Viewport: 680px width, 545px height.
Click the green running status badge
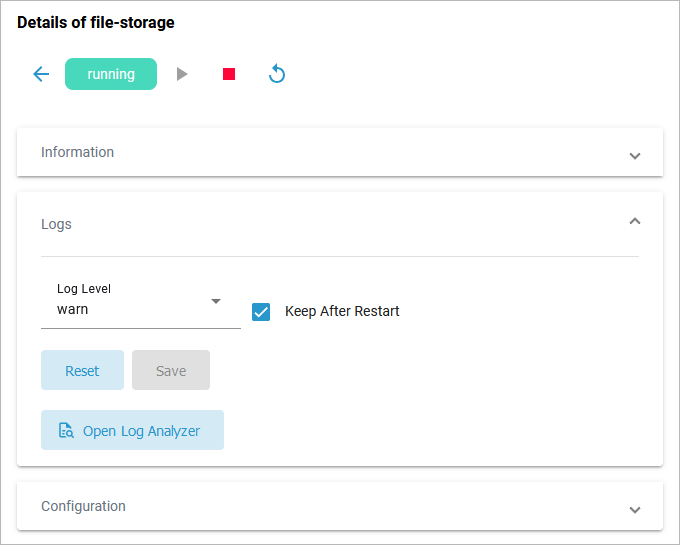(111, 74)
